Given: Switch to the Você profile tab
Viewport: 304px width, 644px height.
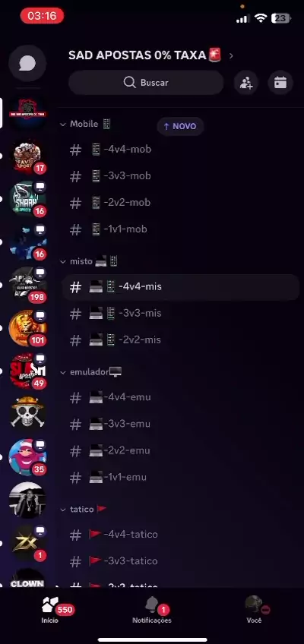Looking at the screenshot, I should [254, 610].
